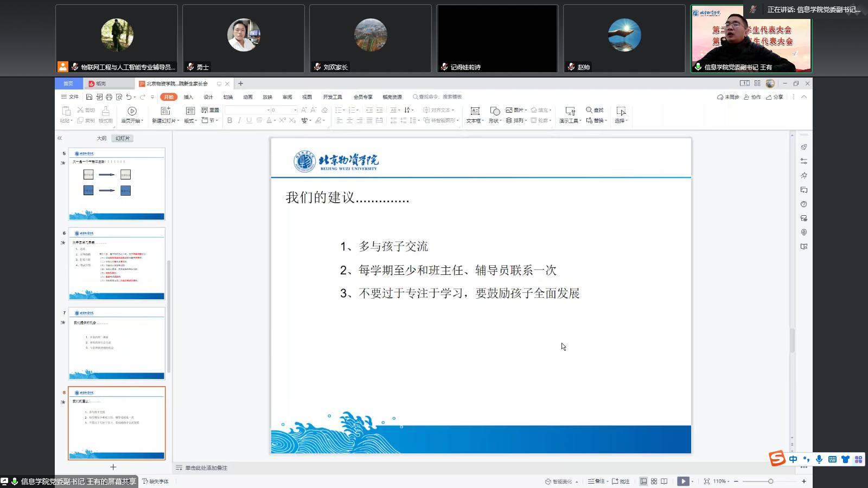Open slide sorter view in status bar
This screenshot has width=868, height=488.
[654, 481]
